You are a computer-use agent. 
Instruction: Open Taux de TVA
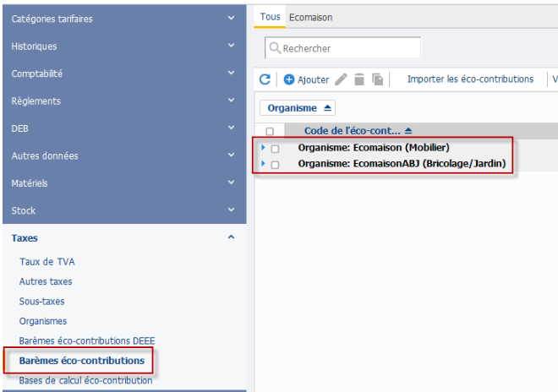pos(47,262)
